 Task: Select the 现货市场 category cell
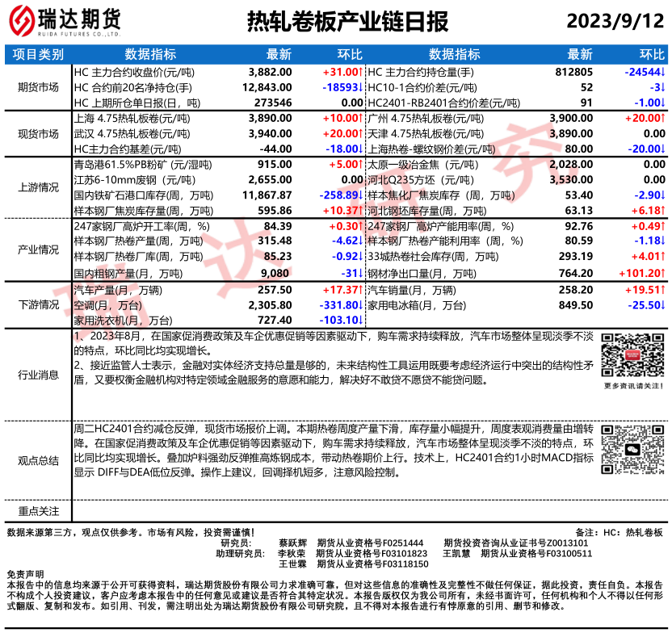37,133
